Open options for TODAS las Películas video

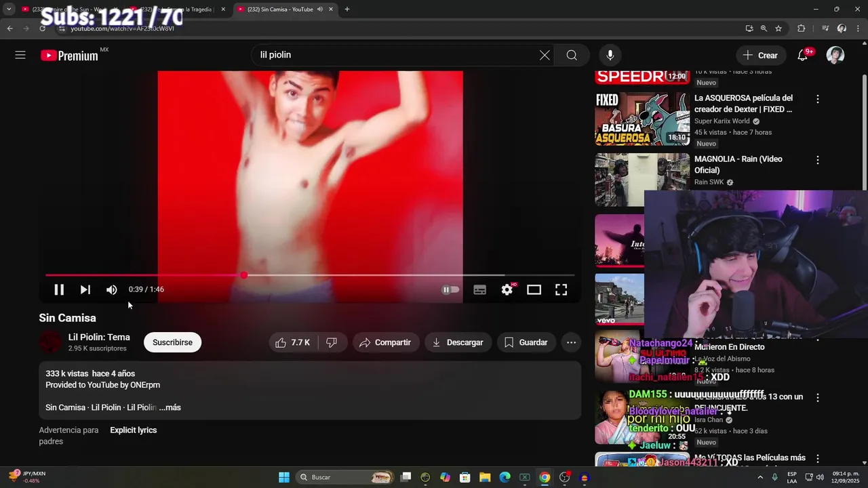[x=817, y=459]
